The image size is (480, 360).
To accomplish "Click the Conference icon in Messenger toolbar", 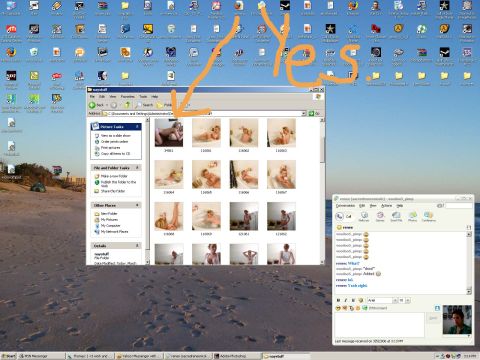I will tap(428, 217).
